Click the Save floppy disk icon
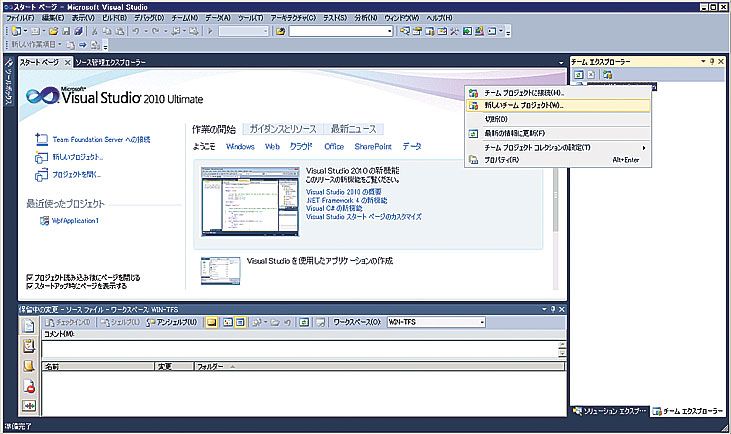Screen dimensions: 731x434 click(x=66, y=31)
